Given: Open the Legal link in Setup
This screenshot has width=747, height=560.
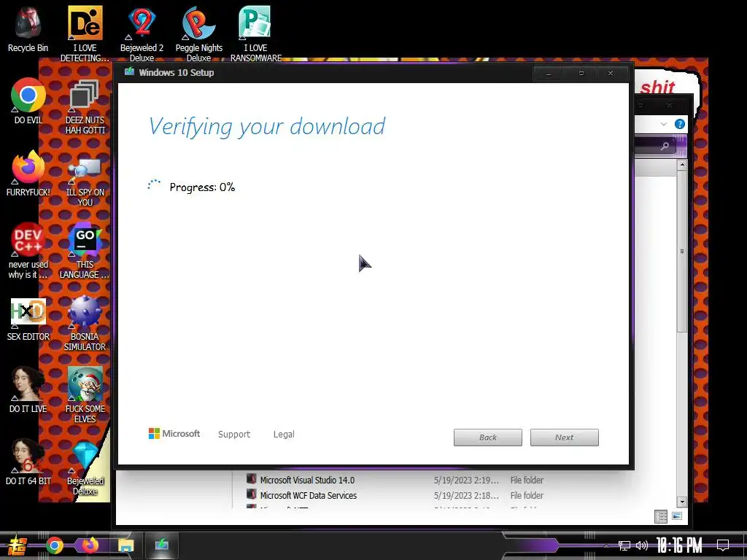Looking at the screenshot, I should pos(284,435).
